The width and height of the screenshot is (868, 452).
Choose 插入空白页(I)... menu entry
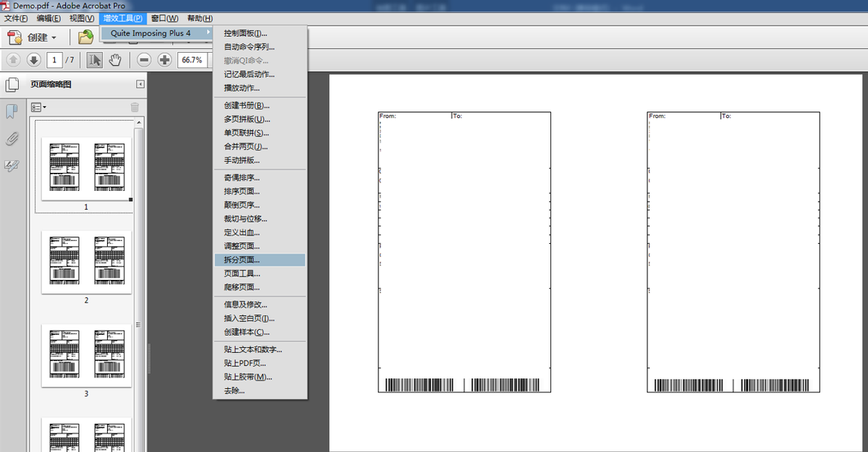tap(260, 318)
